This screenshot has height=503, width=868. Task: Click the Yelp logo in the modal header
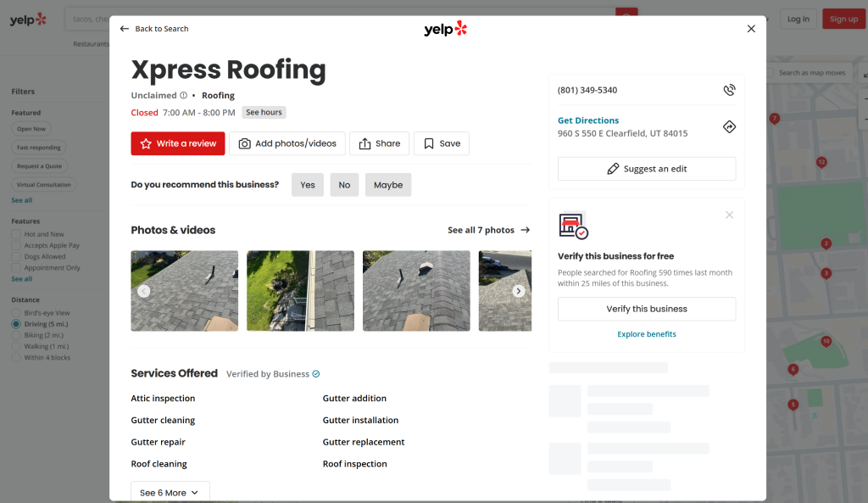[445, 29]
